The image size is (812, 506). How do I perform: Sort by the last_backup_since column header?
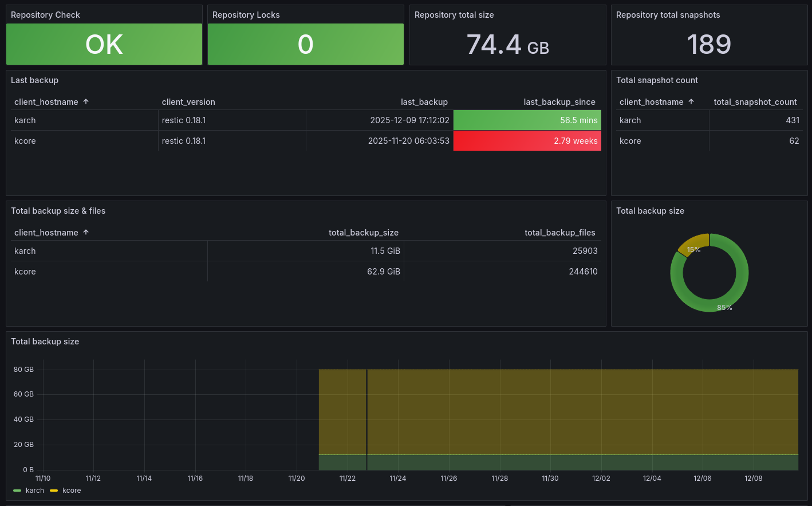(559, 102)
